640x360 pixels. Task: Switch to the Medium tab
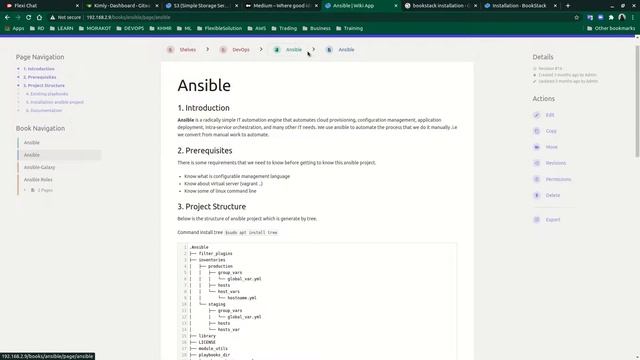click(x=281, y=6)
